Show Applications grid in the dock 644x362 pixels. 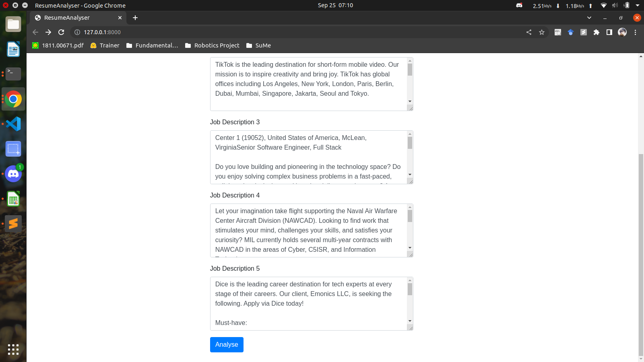13,349
